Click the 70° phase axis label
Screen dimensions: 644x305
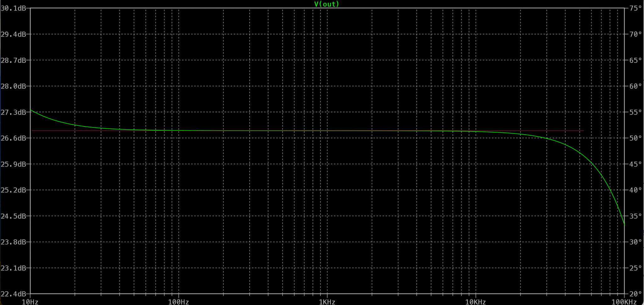tap(636, 34)
